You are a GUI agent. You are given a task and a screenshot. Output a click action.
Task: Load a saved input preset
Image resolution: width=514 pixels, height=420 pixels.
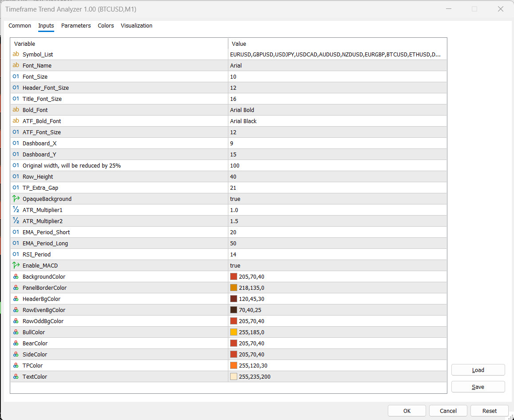pos(478,370)
